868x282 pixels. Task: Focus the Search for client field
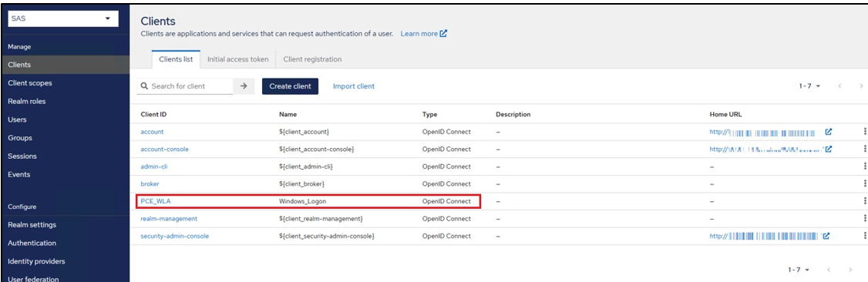185,86
